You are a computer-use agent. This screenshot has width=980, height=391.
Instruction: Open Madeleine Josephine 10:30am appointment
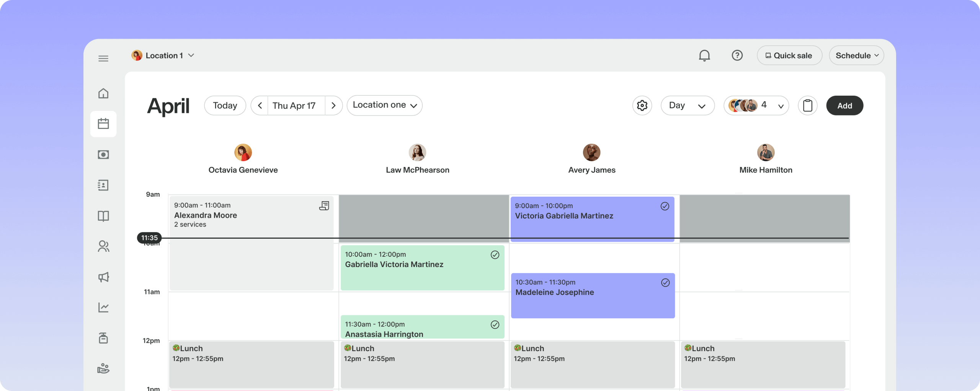pyautogui.click(x=593, y=295)
